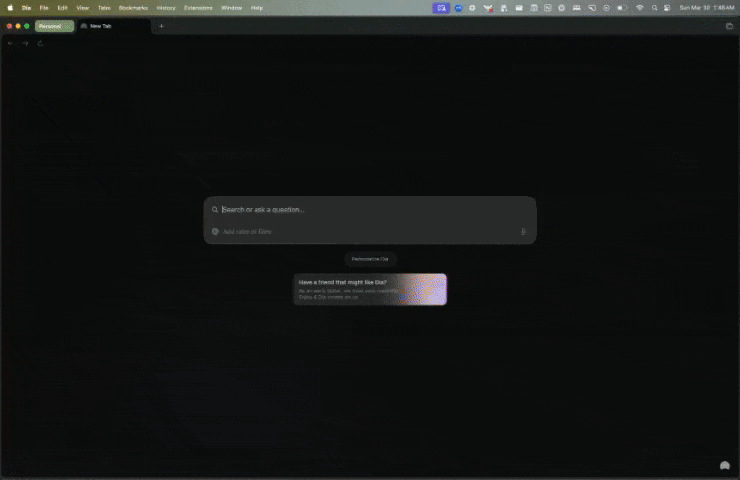Open the Dia application menu

tap(26, 8)
